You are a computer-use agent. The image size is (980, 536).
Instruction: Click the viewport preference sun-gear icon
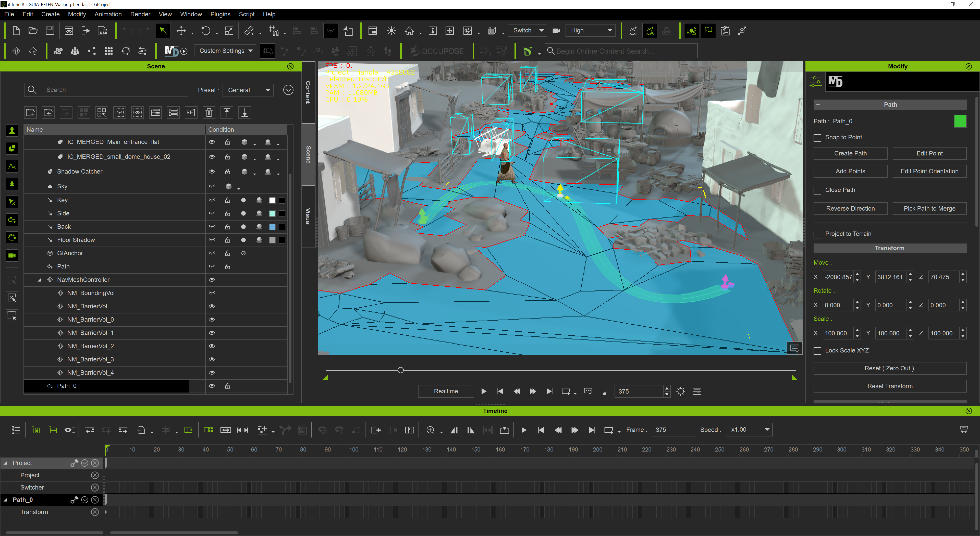pyautogui.click(x=681, y=392)
